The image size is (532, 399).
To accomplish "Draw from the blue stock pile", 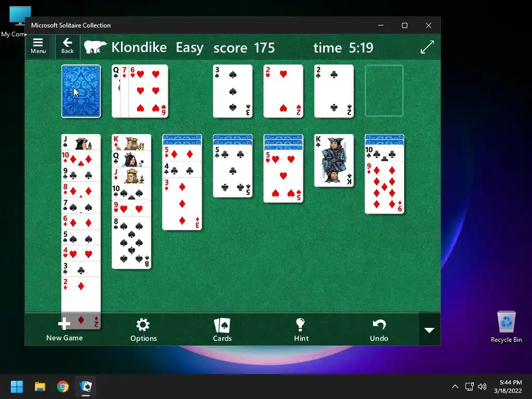I will click(81, 91).
